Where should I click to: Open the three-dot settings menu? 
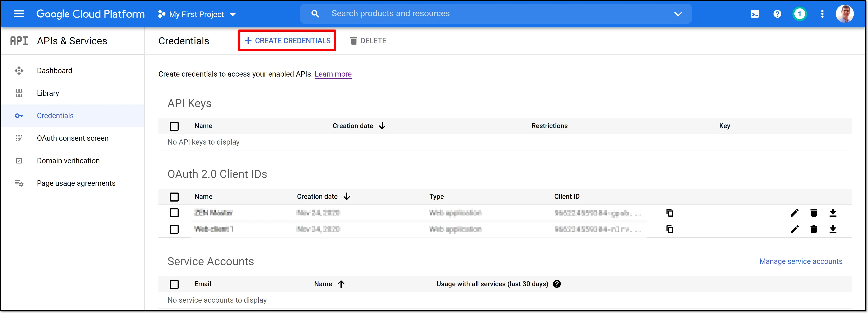click(x=822, y=14)
